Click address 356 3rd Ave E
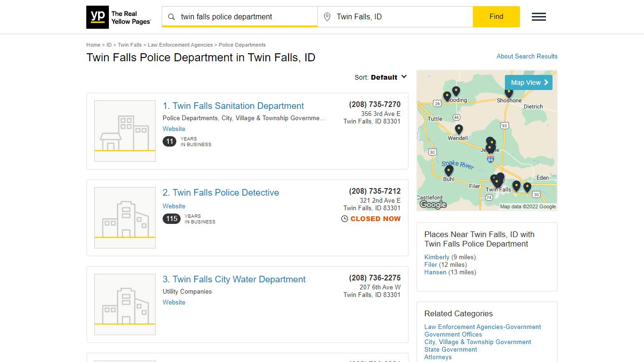Screen dimensions: 644x362 [x=381, y=114]
